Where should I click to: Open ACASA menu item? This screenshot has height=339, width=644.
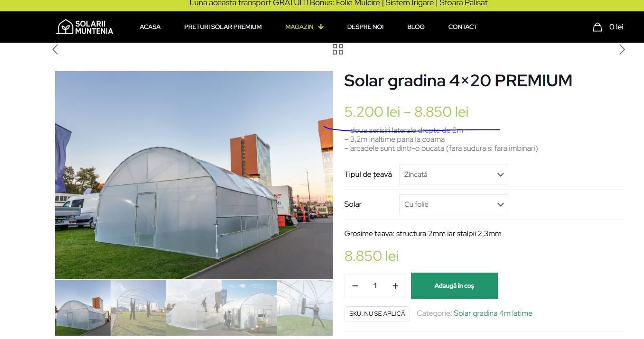(x=150, y=27)
